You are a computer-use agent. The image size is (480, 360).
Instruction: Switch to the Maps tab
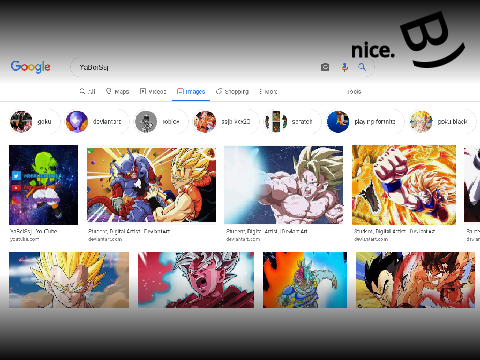117,91
